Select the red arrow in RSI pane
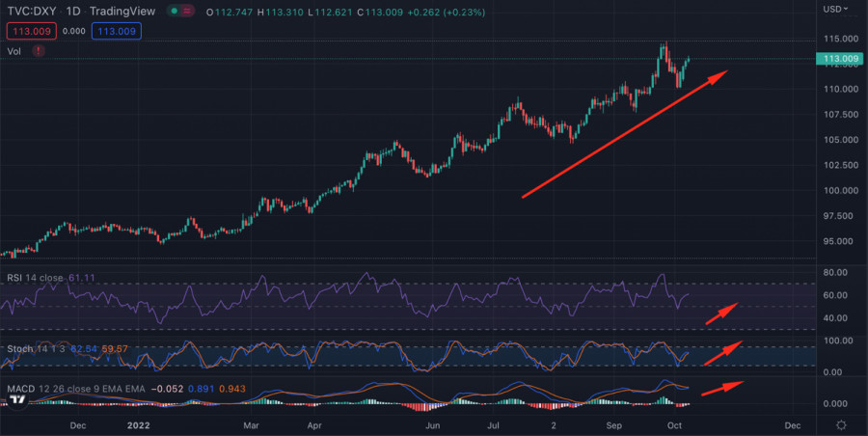868x436 pixels. (722, 313)
